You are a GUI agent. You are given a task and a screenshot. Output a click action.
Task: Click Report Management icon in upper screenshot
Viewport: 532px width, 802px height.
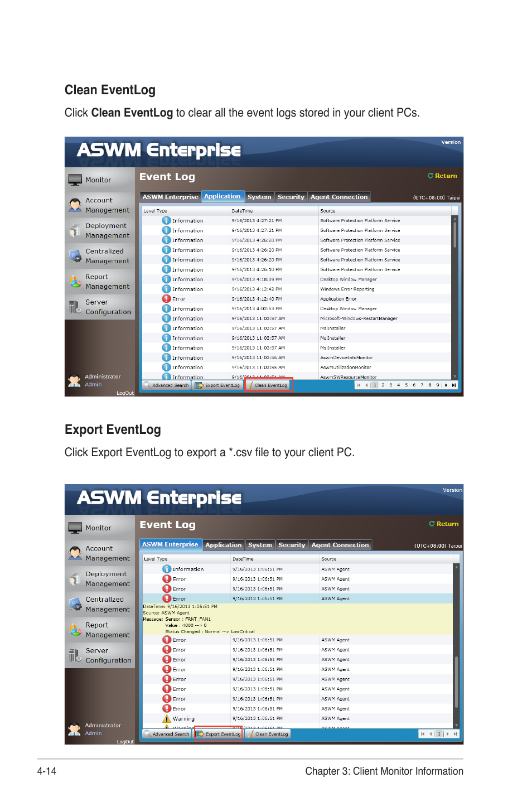(x=75, y=281)
